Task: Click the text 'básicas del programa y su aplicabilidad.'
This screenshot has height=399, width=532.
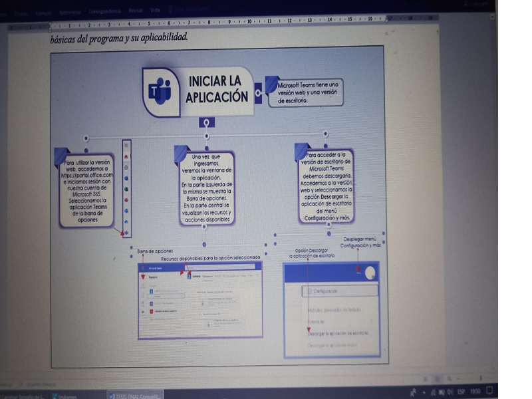Action: [119, 37]
